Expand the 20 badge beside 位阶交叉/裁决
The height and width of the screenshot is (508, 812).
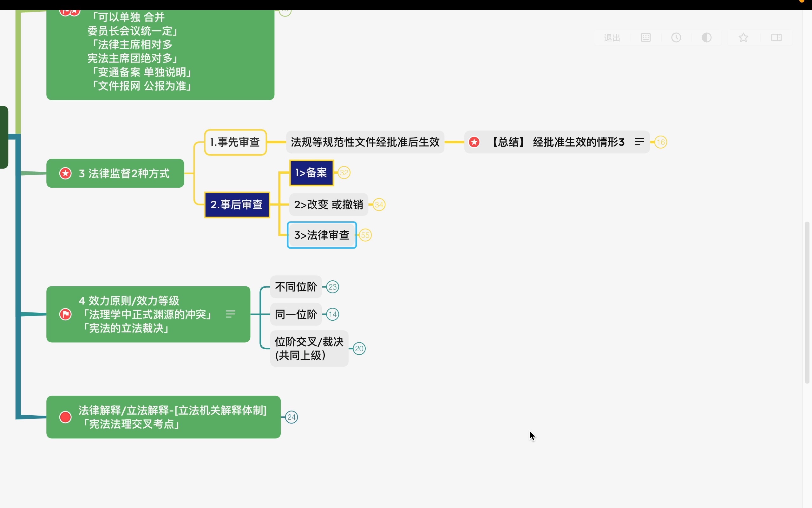359,349
